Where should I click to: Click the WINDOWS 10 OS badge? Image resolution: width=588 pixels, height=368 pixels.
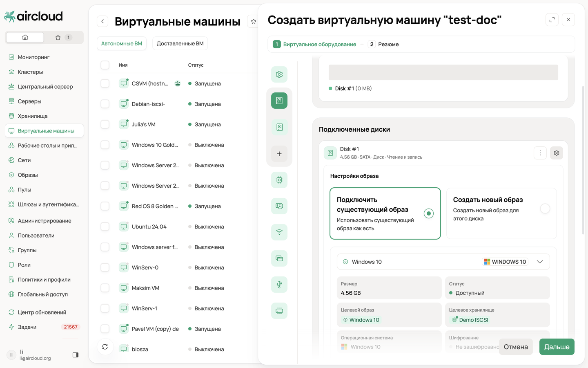click(505, 262)
